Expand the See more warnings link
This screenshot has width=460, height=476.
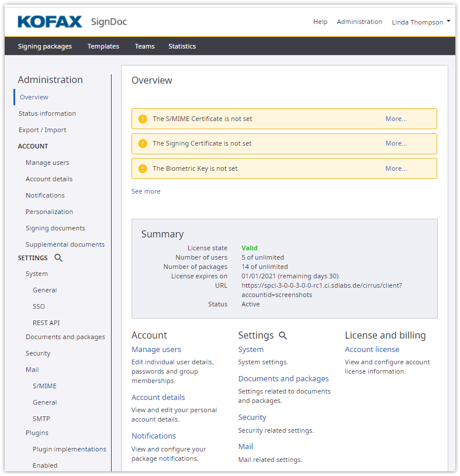(146, 191)
